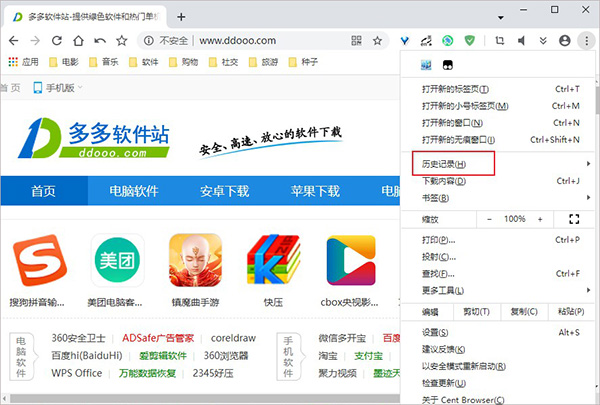Toggle fullscreen mode icon in menu

tap(574, 219)
